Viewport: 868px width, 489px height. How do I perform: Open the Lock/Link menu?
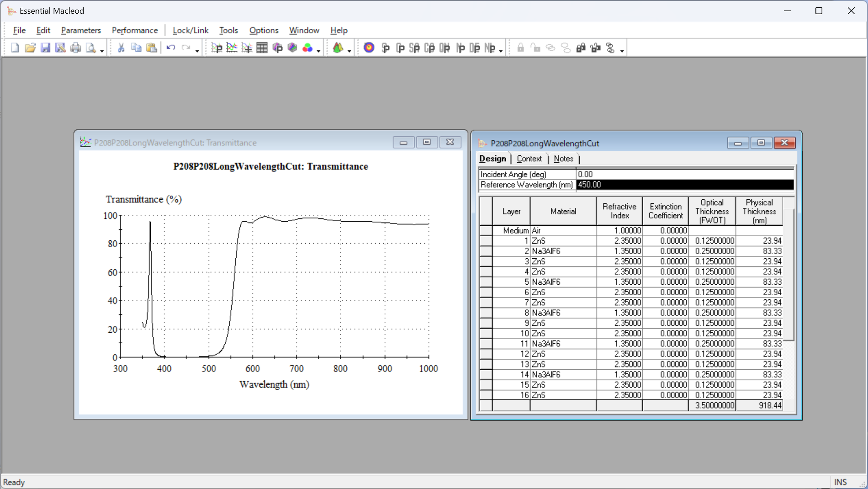point(191,30)
